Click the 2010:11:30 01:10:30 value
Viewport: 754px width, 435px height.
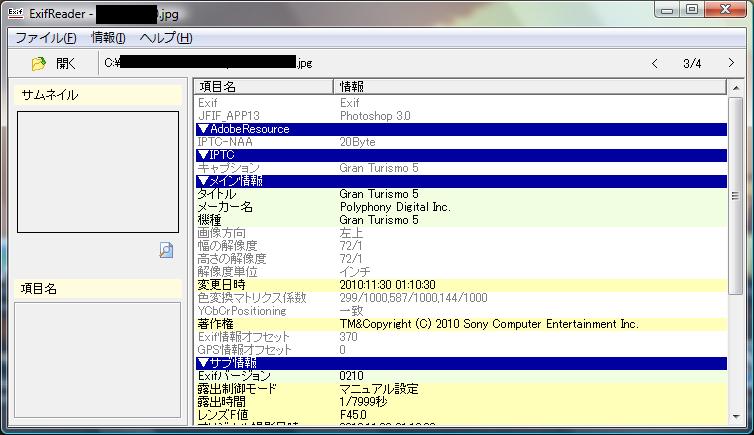(x=388, y=285)
